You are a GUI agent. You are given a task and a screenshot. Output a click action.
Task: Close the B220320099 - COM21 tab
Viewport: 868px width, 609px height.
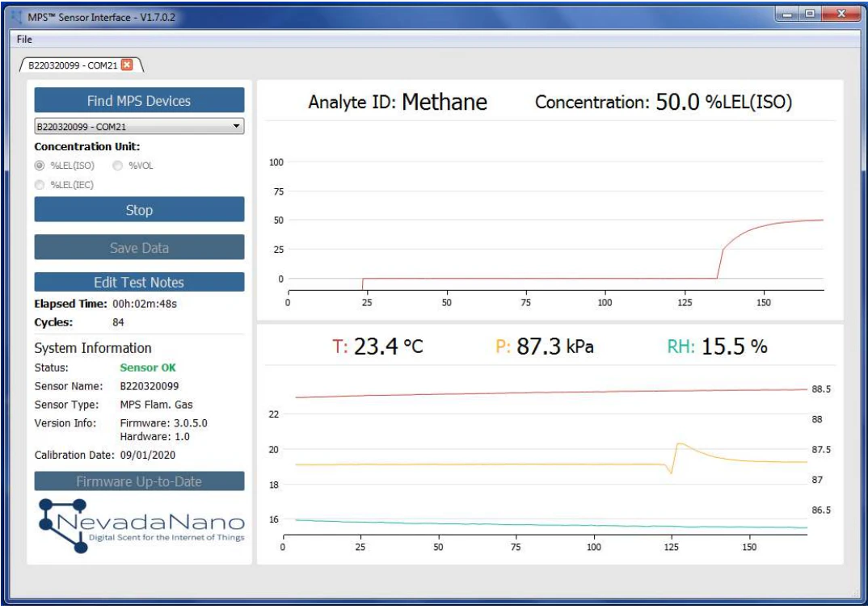(x=127, y=65)
